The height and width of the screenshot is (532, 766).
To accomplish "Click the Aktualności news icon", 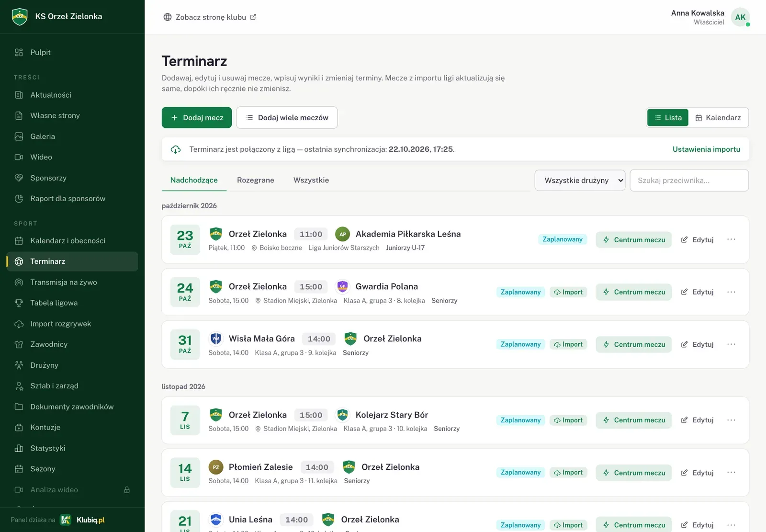I will pos(19,95).
